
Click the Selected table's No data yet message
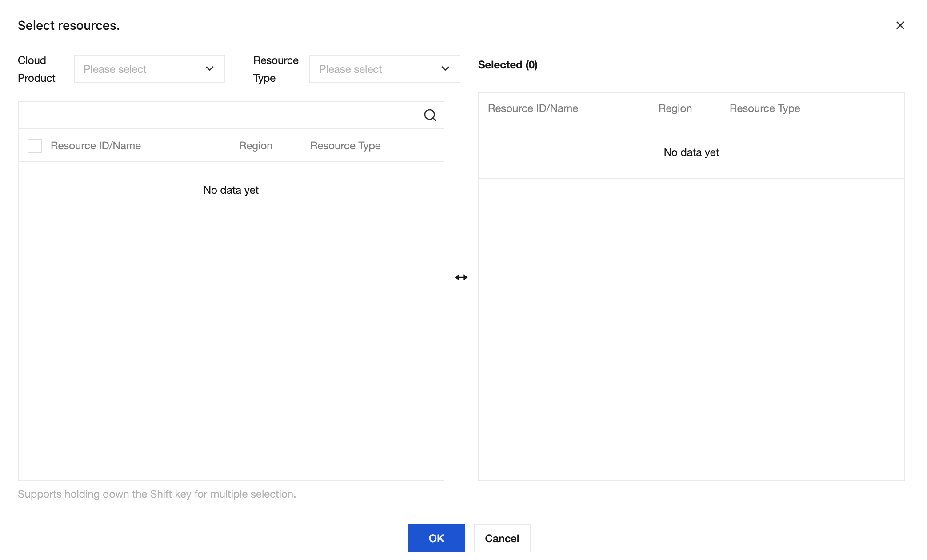point(691,152)
